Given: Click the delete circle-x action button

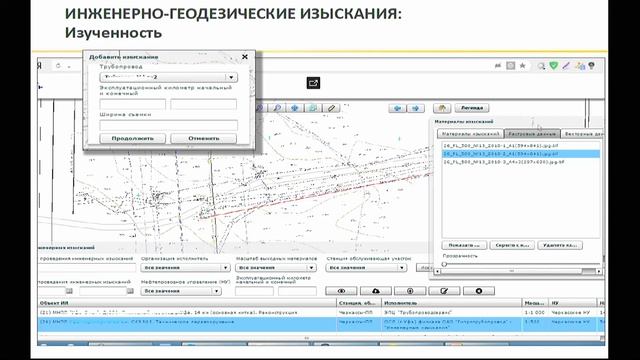Looking at the screenshot, I should [479, 291].
